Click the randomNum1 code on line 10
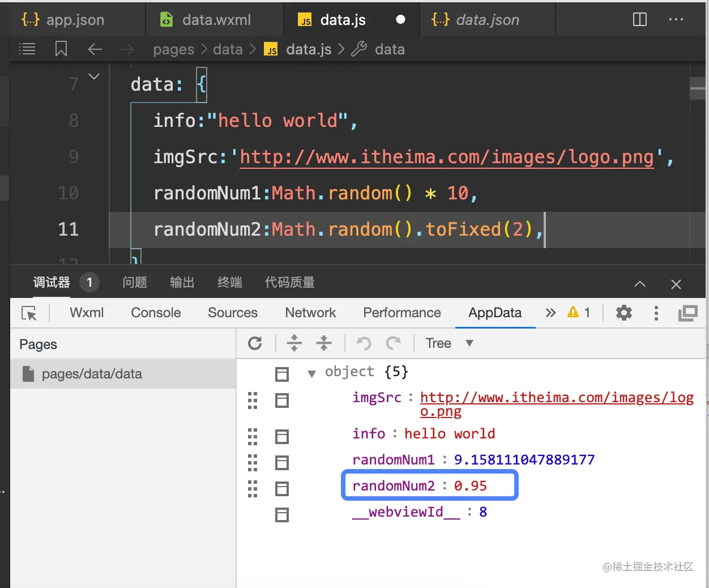The height and width of the screenshot is (588, 709). click(315, 193)
